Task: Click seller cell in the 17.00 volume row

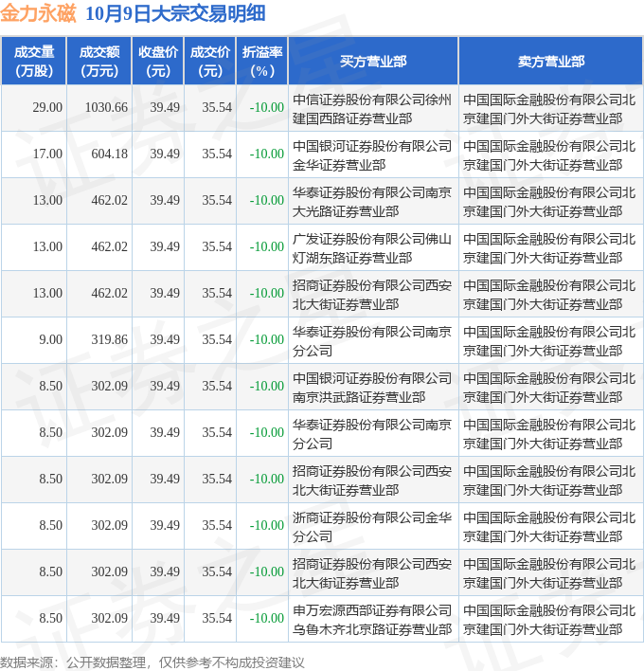Action: pos(549,155)
